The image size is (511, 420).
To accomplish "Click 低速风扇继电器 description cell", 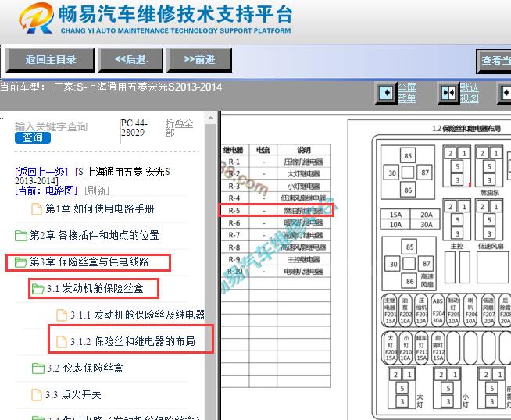I will coord(303,198).
